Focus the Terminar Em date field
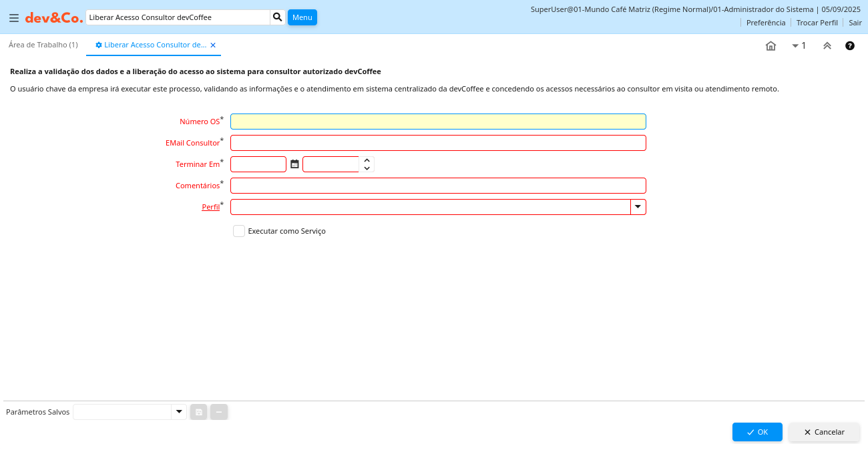Screen dimensions: 868x450 pos(258,164)
